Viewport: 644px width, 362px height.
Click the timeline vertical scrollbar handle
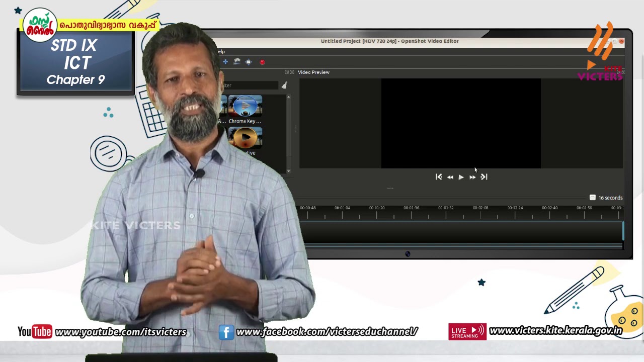(623, 231)
